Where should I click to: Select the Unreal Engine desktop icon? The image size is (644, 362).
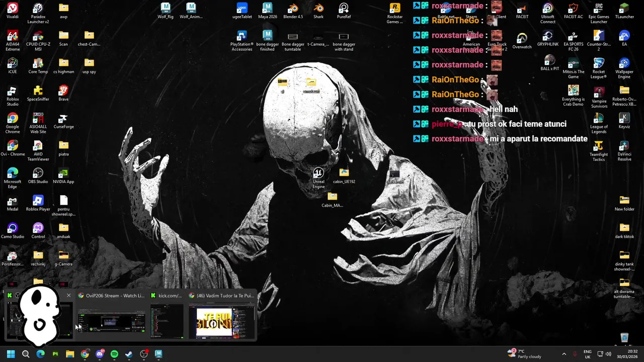click(x=318, y=178)
